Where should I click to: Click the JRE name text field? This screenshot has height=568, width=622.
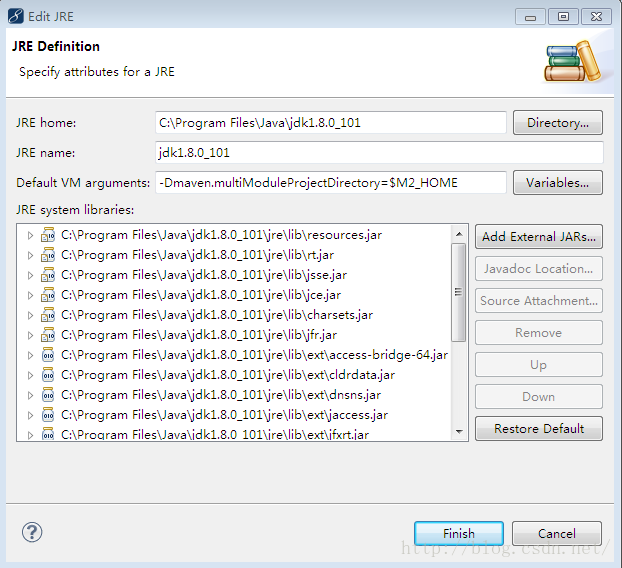click(379, 153)
